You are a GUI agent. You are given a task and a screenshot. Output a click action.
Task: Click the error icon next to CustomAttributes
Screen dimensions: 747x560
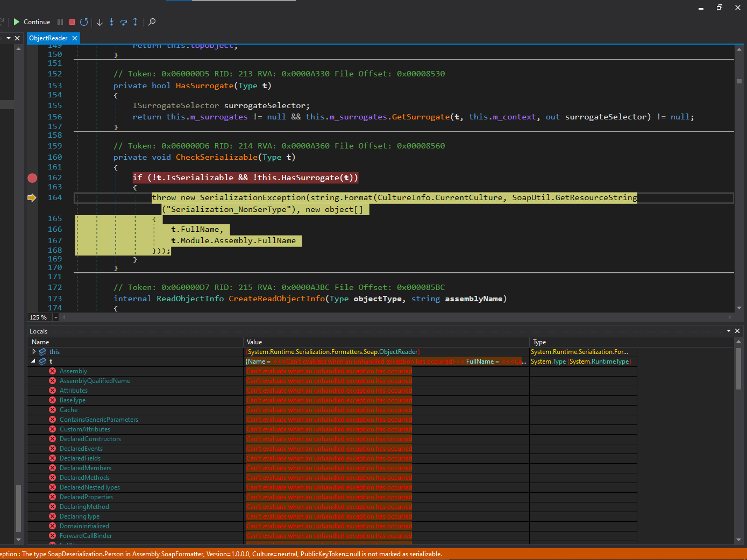point(53,429)
